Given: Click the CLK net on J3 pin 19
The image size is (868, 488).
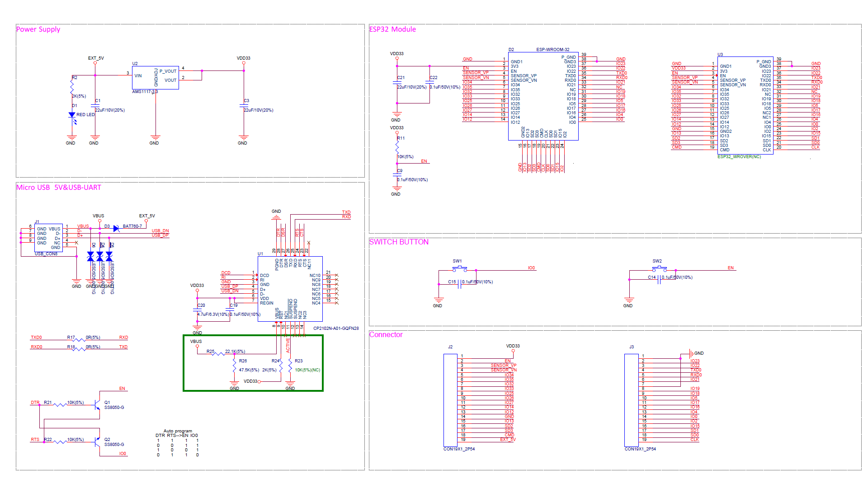Looking at the screenshot, I should 694,440.
